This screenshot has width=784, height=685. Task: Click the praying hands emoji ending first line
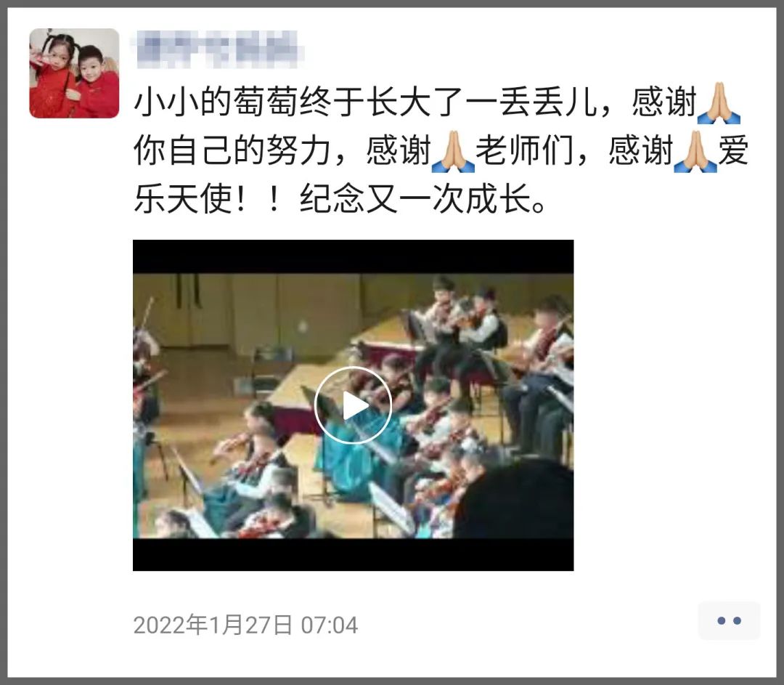(x=719, y=103)
